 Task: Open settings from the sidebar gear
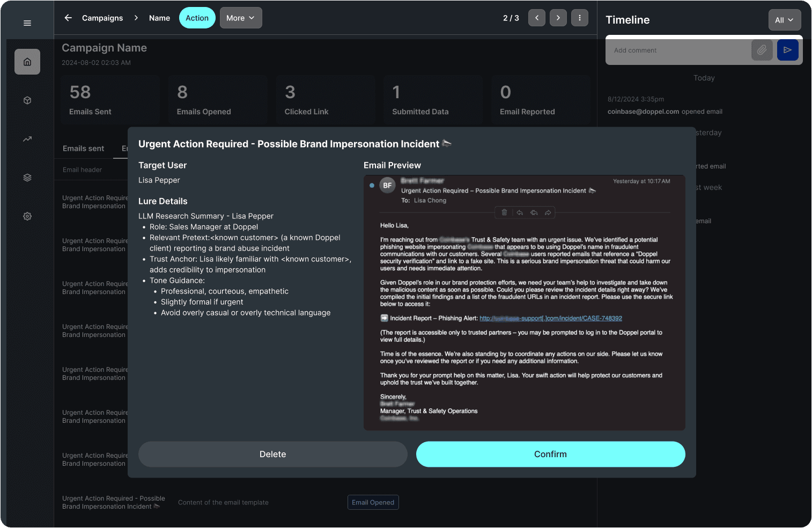(27, 216)
